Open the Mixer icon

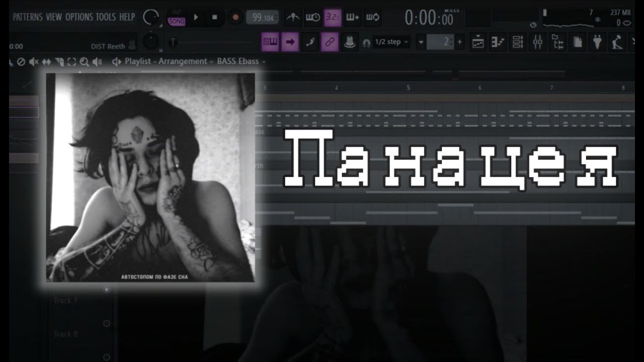tap(537, 42)
